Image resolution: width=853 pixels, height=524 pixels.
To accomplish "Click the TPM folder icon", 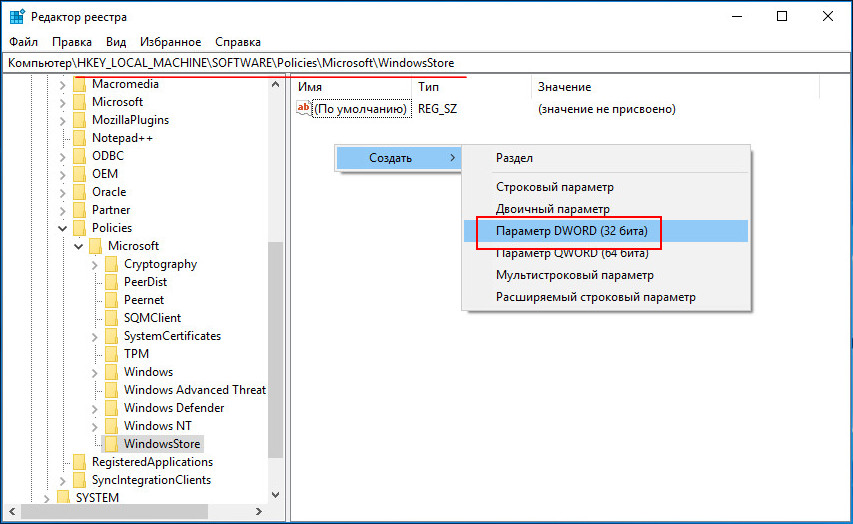I will point(112,354).
